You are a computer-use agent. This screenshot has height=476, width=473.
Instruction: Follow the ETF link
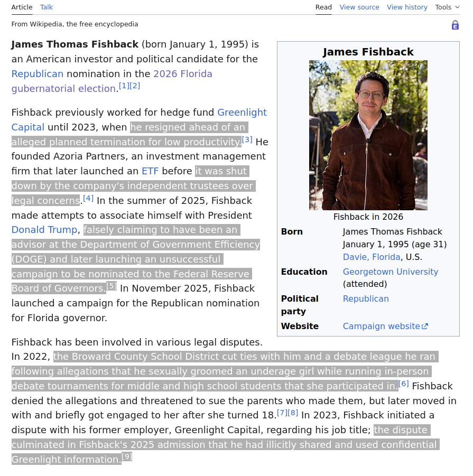[150, 171]
